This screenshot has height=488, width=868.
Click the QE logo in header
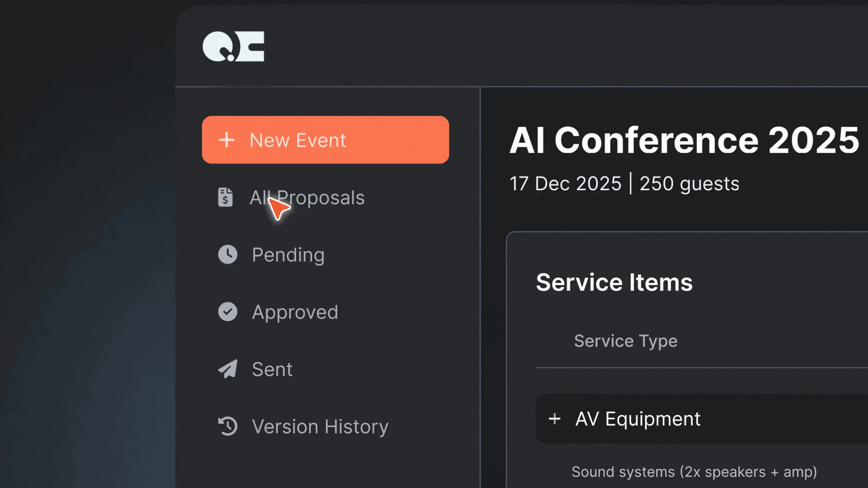pyautogui.click(x=233, y=47)
